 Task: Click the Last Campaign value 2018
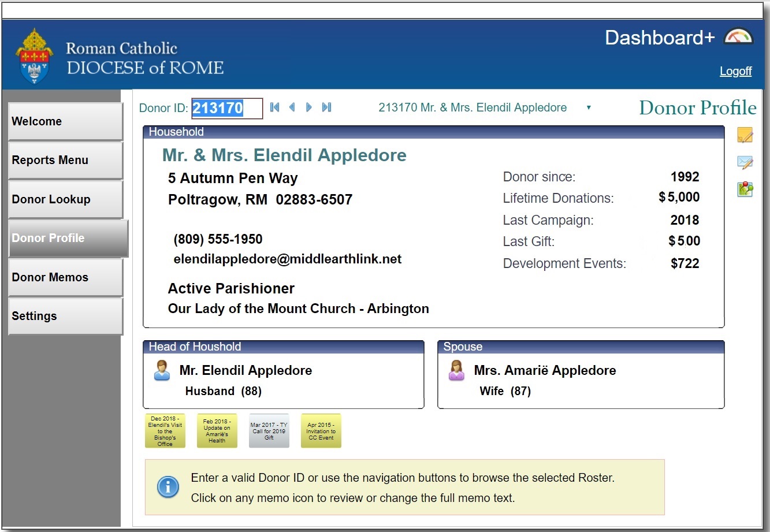point(685,220)
